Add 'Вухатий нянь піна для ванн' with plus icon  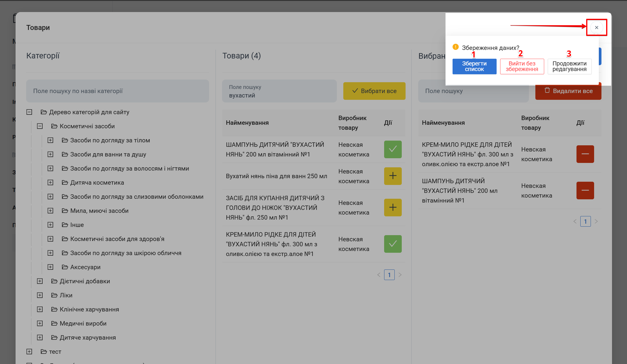[393, 176]
